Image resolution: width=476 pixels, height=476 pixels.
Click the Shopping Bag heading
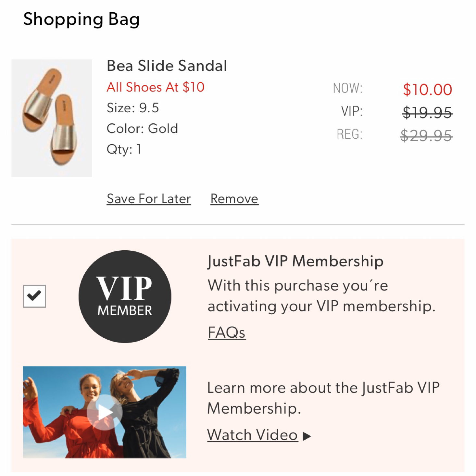pyautogui.click(x=82, y=19)
